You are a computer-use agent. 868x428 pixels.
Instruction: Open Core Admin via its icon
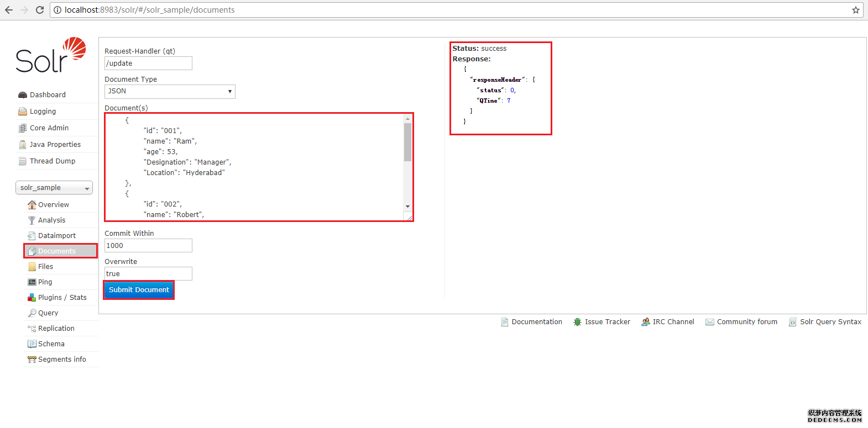click(x=23, y=128)
